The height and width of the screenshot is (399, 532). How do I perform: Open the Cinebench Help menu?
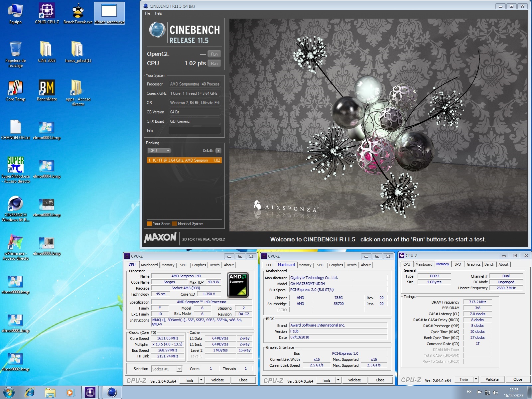tap(158, 13)
